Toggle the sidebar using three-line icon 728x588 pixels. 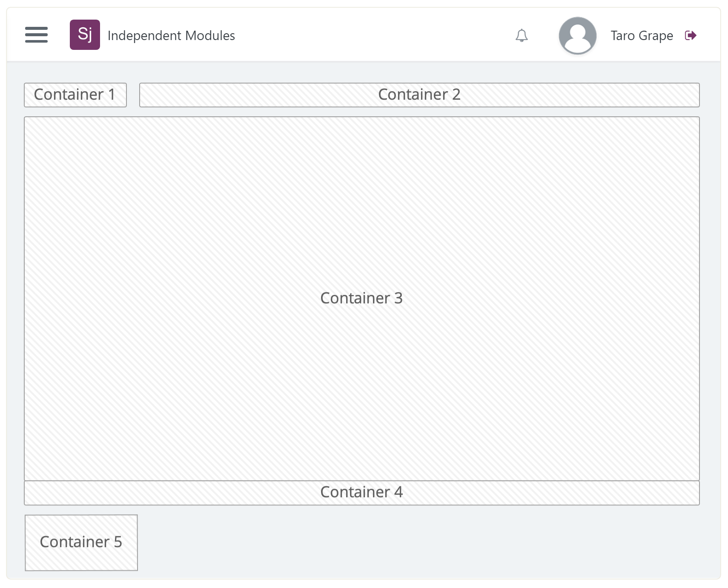[36, 35]
